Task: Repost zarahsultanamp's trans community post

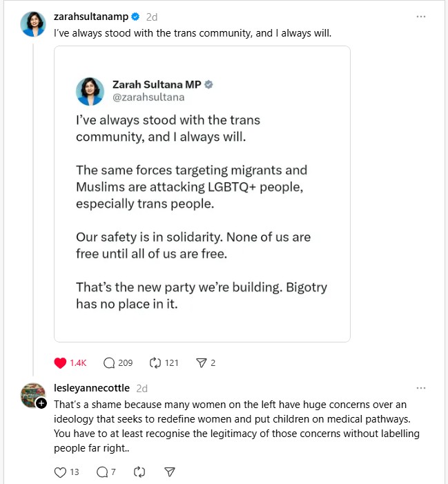Action: 155,362
